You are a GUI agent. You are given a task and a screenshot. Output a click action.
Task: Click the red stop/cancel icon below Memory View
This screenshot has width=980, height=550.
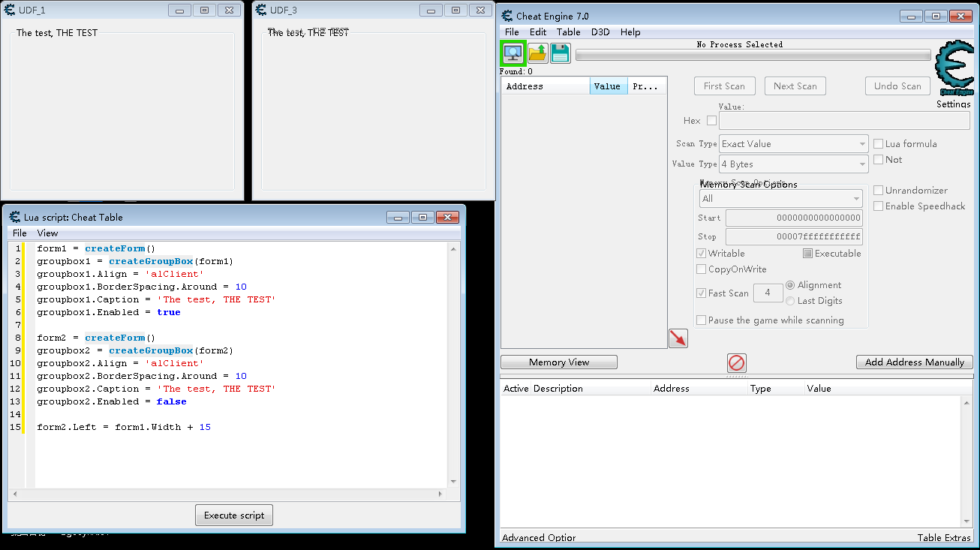[x=736, y=363]
